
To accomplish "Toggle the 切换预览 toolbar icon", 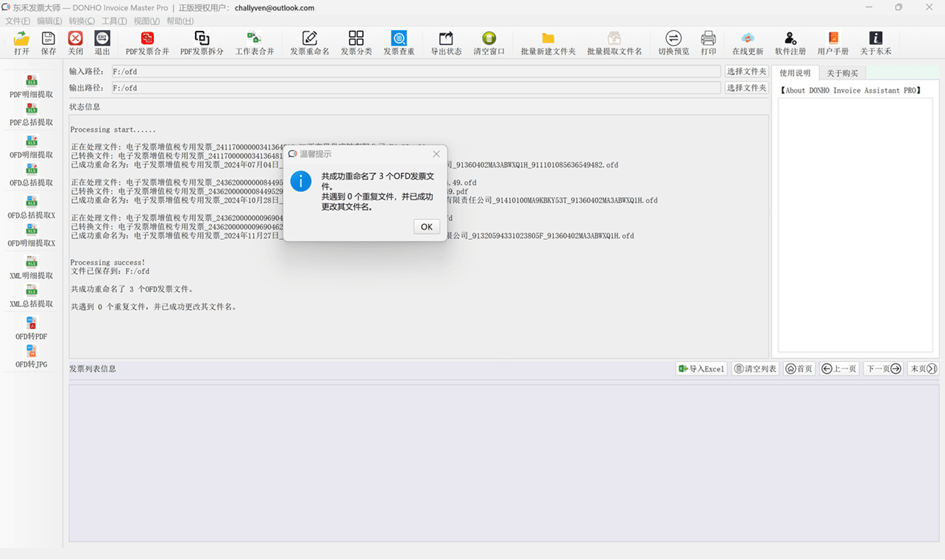I will point(673,43).
